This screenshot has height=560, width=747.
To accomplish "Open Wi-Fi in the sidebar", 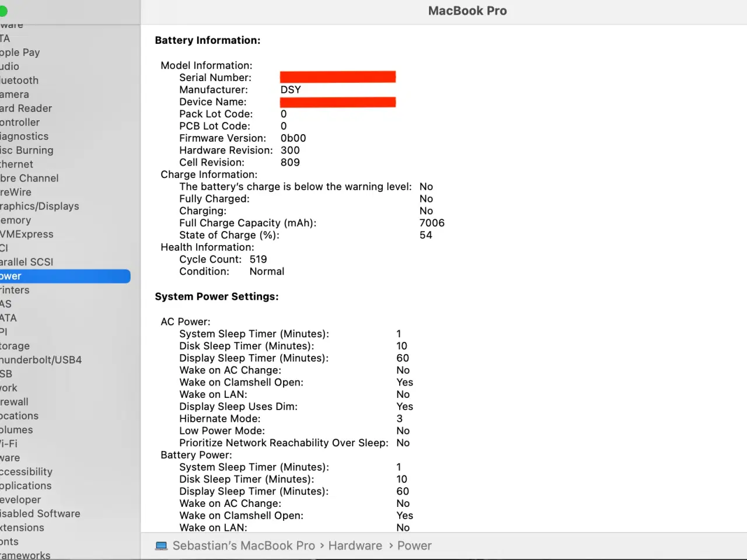I will (x=9, y=444).
